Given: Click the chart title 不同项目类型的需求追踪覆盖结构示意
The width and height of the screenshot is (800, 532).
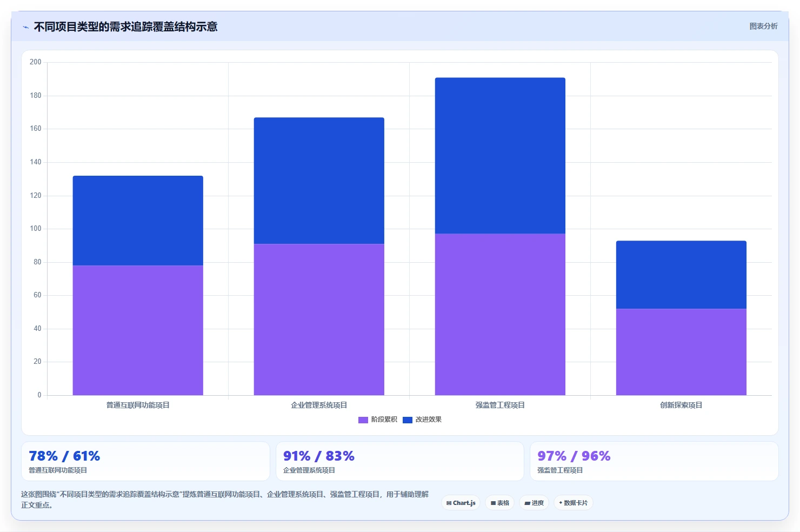Looking at the screenshot, I should pos(125,26).
